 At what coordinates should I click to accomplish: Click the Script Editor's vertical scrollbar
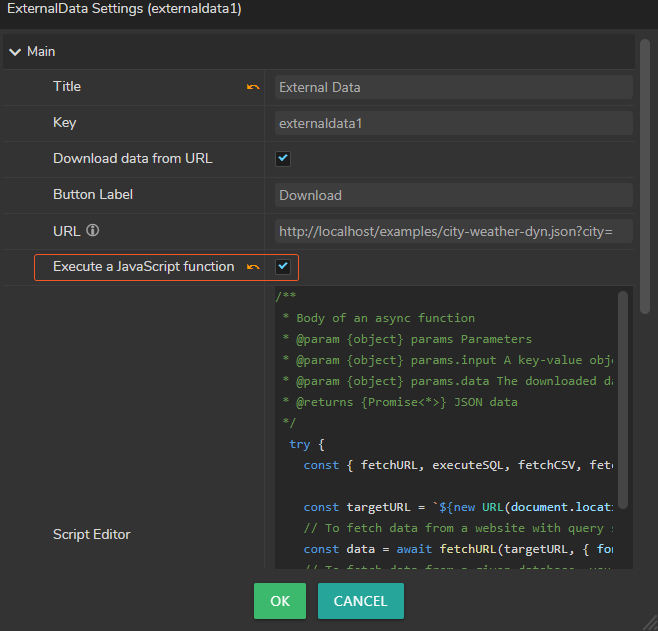pos(623,400)
